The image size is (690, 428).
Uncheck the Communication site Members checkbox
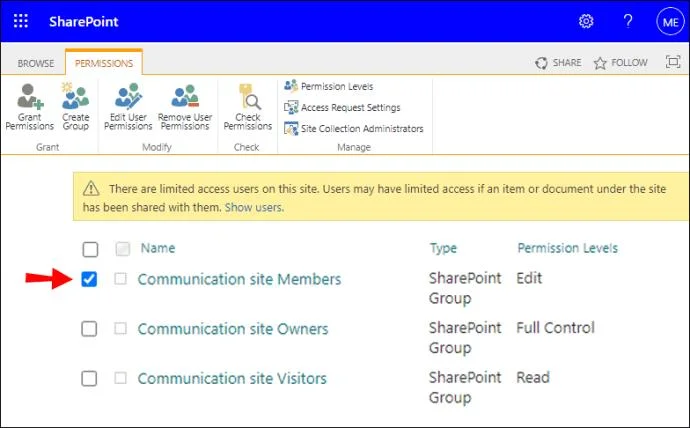(89, 279)
